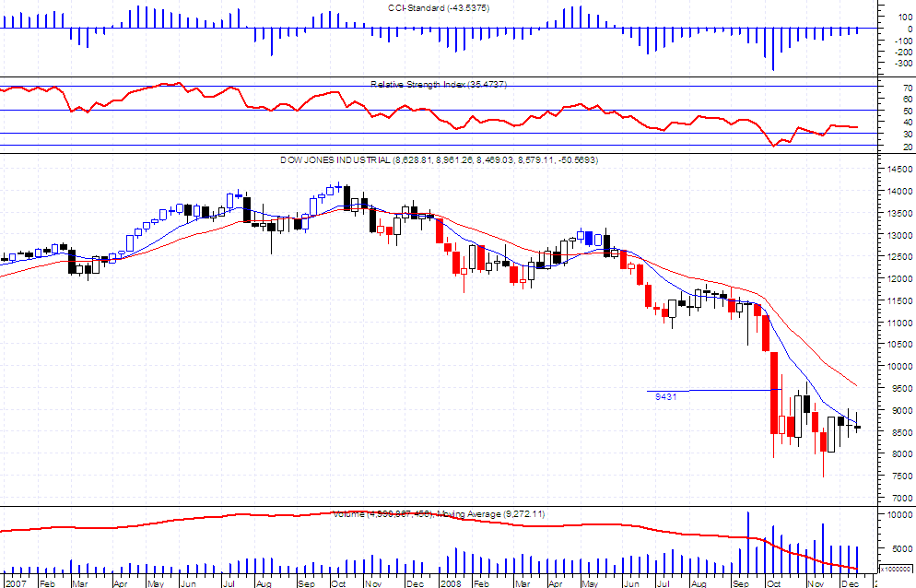Image resolution: width=916 pixels, height=588 pixels.
Task: Click the Relative Strength Index title
Action: [439, 84]
